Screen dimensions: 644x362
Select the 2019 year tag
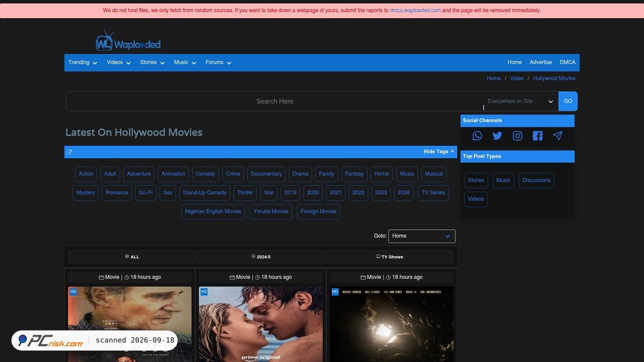(290, 193)
